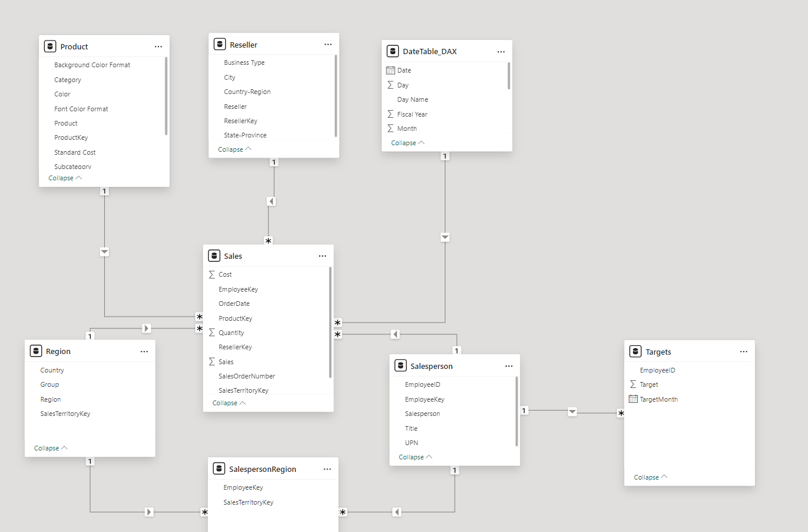Click the SalespersonRegion table database icon
Viewport: 808px width, 532px height.
pyautogui.click(x=219, y=469)
